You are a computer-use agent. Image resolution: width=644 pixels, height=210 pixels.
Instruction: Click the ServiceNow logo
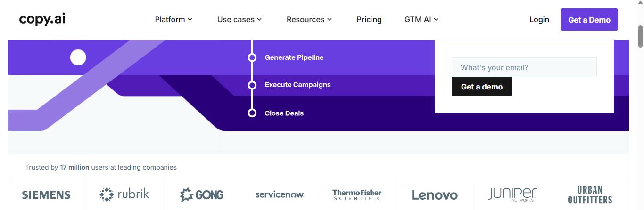pyautogui.click(x=280, y=194)
